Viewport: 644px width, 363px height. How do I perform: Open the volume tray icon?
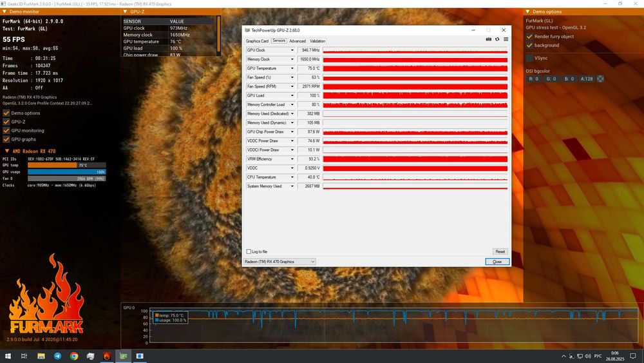click(x=588, y=356)
